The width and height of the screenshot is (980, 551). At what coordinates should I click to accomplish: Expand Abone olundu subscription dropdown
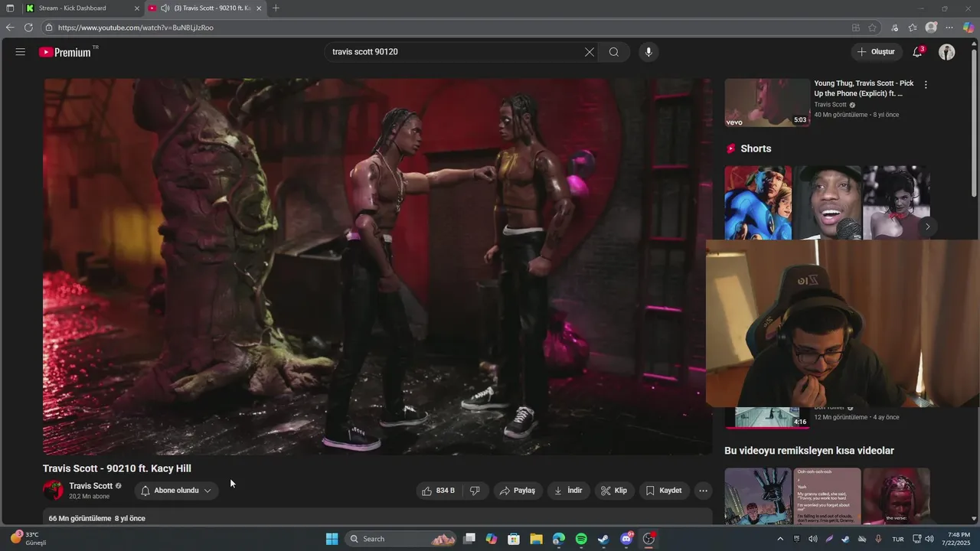(x=177, y=491)
